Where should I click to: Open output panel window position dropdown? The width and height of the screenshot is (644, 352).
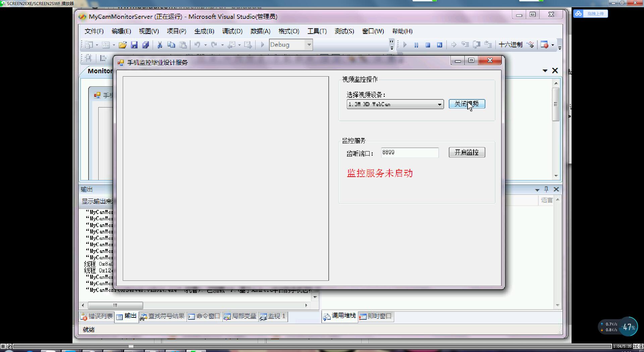pyautogui.click(x=537, y=190)
